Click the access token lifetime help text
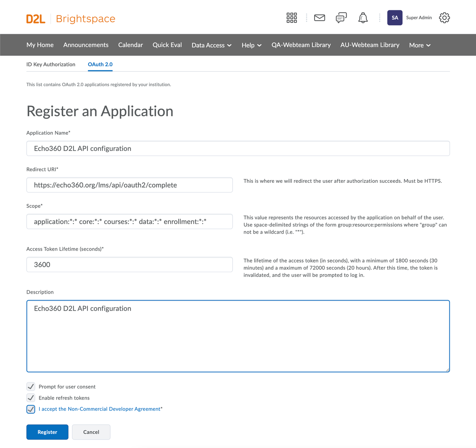The width and height of the screenshot is (476, 448). (x=340, y=268)
